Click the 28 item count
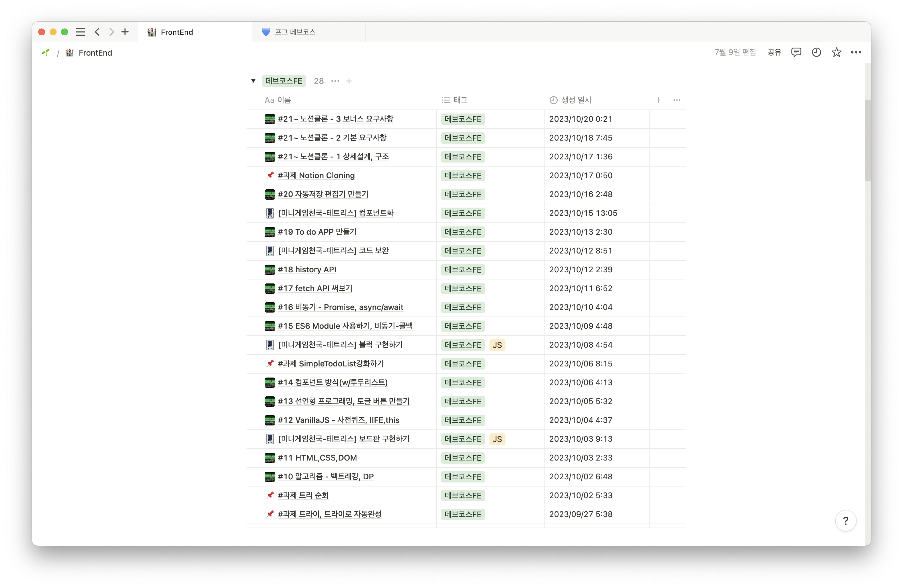 coord(319,81)
